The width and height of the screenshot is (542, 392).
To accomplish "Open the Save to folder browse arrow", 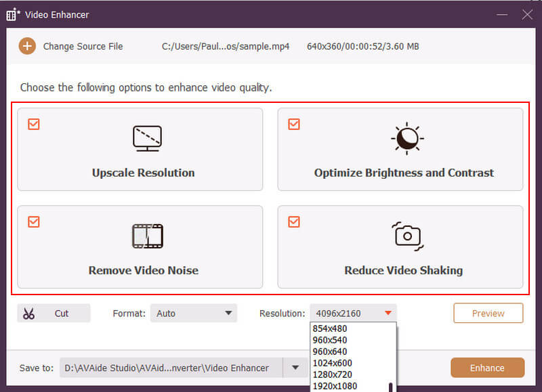I will [x=295, y=368].
